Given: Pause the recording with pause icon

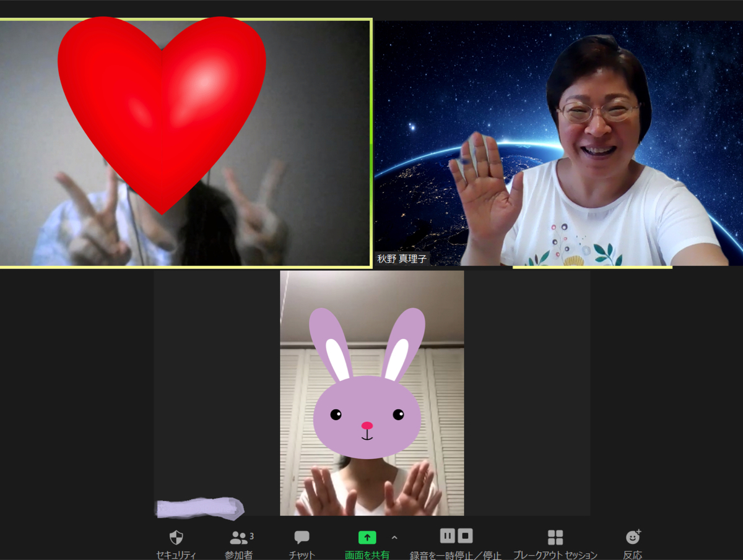Looking at the screenshot, I should pos(448,536).
